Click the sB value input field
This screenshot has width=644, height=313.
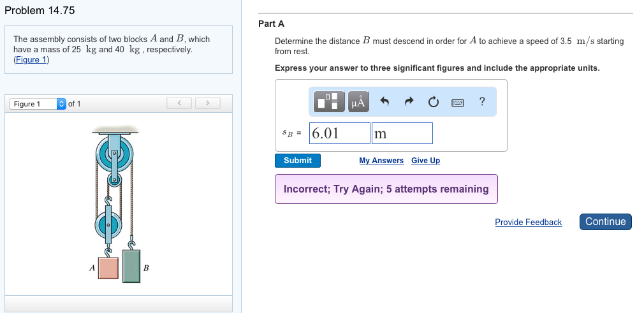pos(339,133)
